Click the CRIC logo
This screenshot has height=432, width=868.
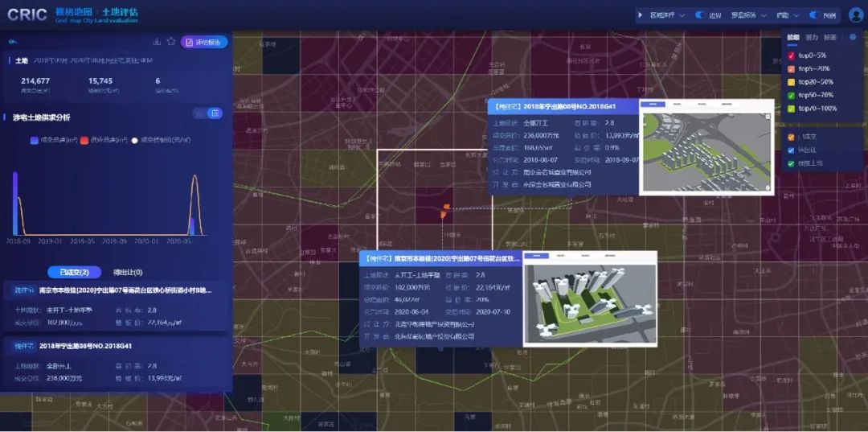(27, 14)
